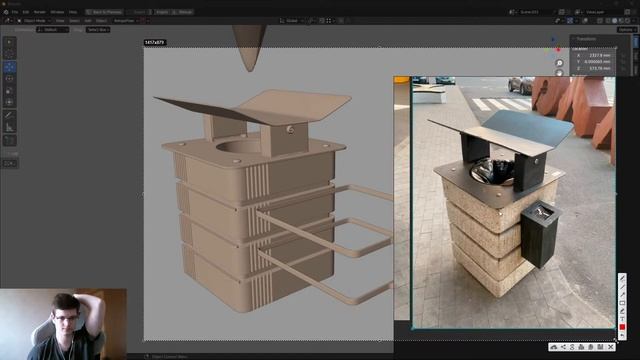Screen dimensions: 640x360
Task: Select the active Move tool
Action: [x=9, y=67]
